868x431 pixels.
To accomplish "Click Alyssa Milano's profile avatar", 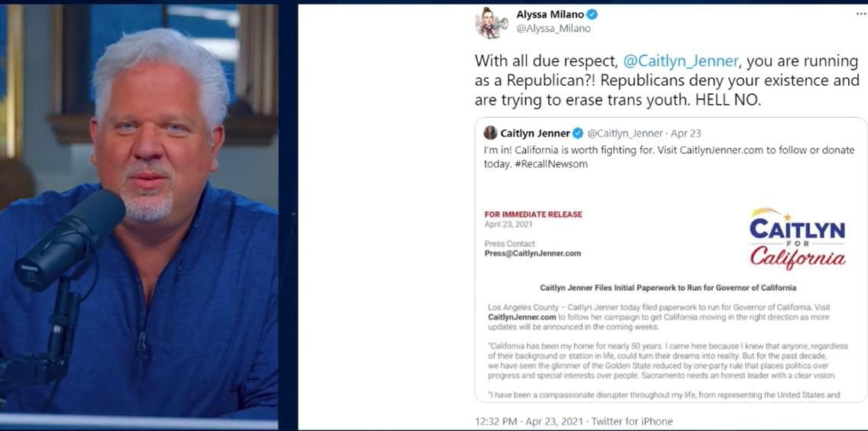I will coord(491,22).
